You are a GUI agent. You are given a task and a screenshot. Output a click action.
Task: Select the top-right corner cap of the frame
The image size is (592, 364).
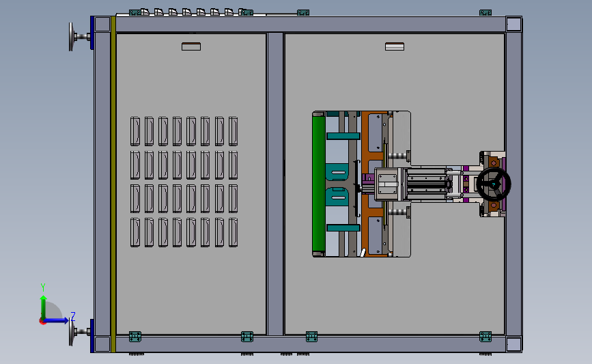(x=513, y=25)
